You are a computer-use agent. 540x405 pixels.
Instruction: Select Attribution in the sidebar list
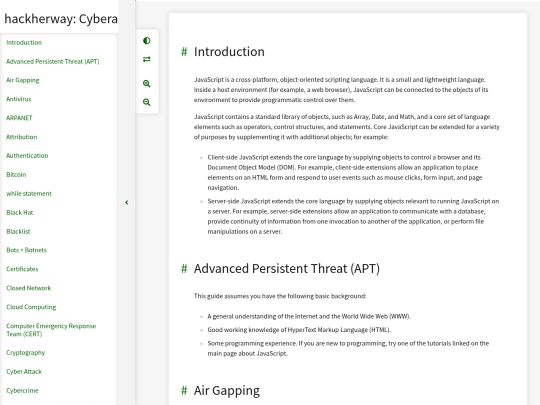[x=22, y=137]
